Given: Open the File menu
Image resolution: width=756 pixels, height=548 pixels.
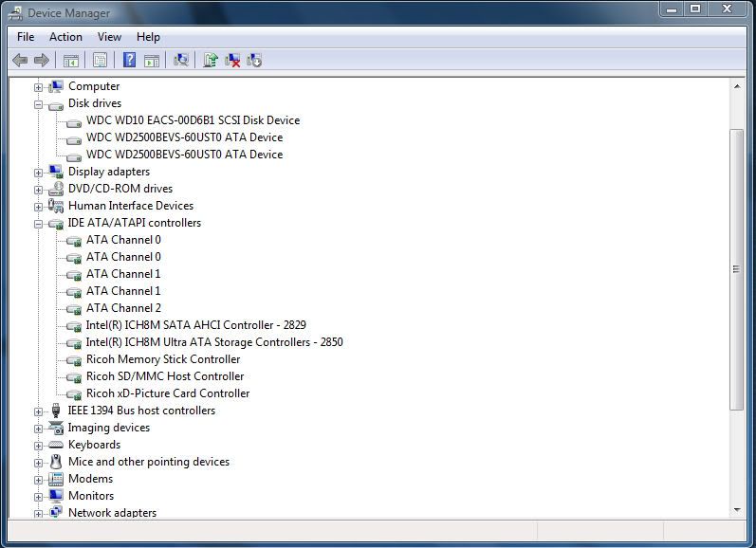Looking at the screenshot, I should coord(26,37).
